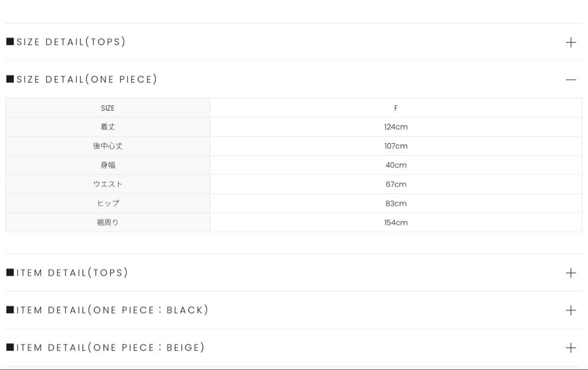Click plus icon for ONE PIECE : BLACK
This screenshot has height=370, width=588.
(x=571, y=310)
